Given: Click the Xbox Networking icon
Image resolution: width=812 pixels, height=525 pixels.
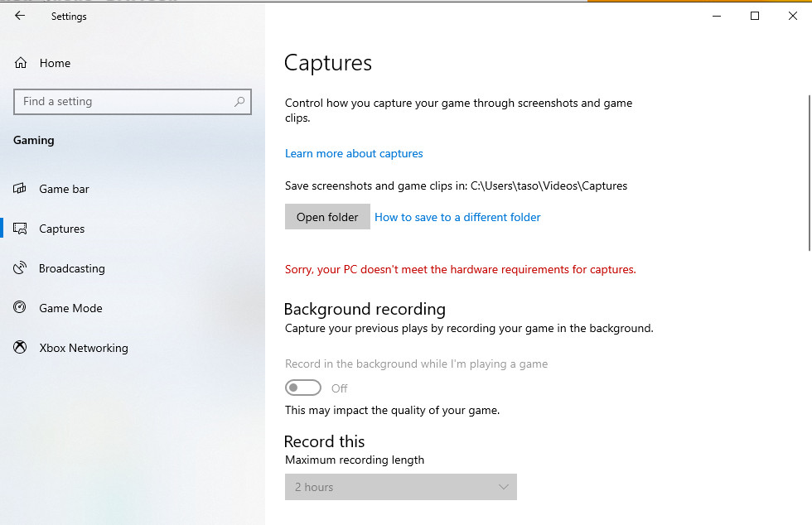Looking at the screenshot, I should point(21,348).
